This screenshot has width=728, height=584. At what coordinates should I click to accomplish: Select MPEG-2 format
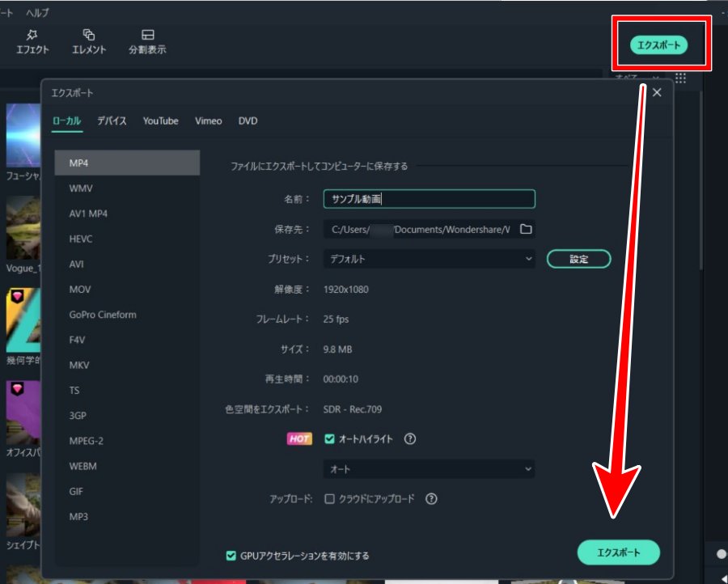click(127, 441)
